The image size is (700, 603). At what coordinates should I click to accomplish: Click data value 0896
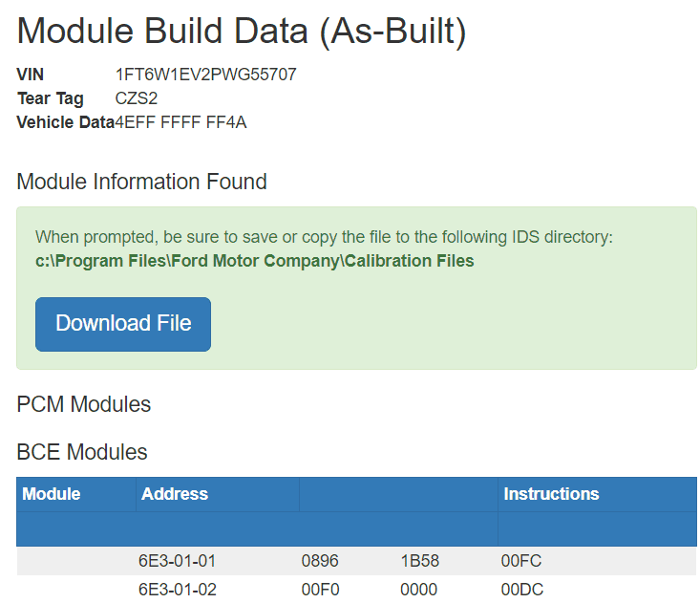tap(320, 561)
